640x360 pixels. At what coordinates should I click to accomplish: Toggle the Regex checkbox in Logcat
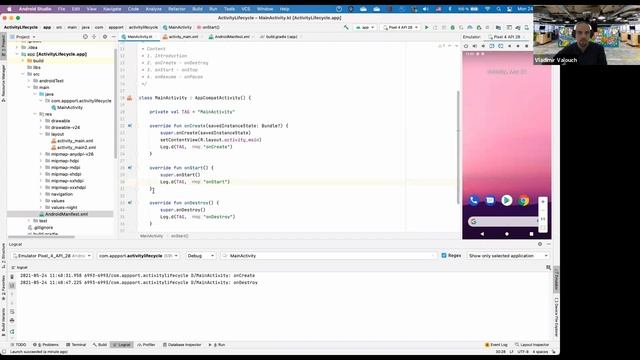pos(444,256)
